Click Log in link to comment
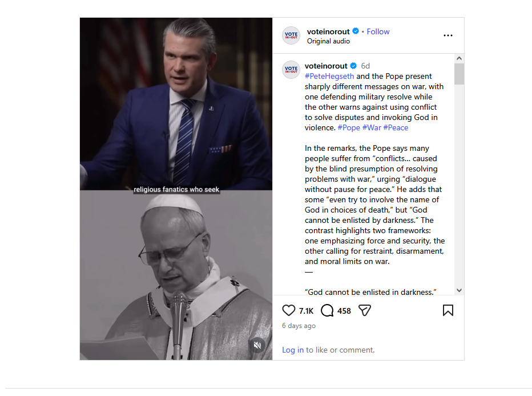Image resolution: width=532 pixels, height=396 pixels. (293, 350)
